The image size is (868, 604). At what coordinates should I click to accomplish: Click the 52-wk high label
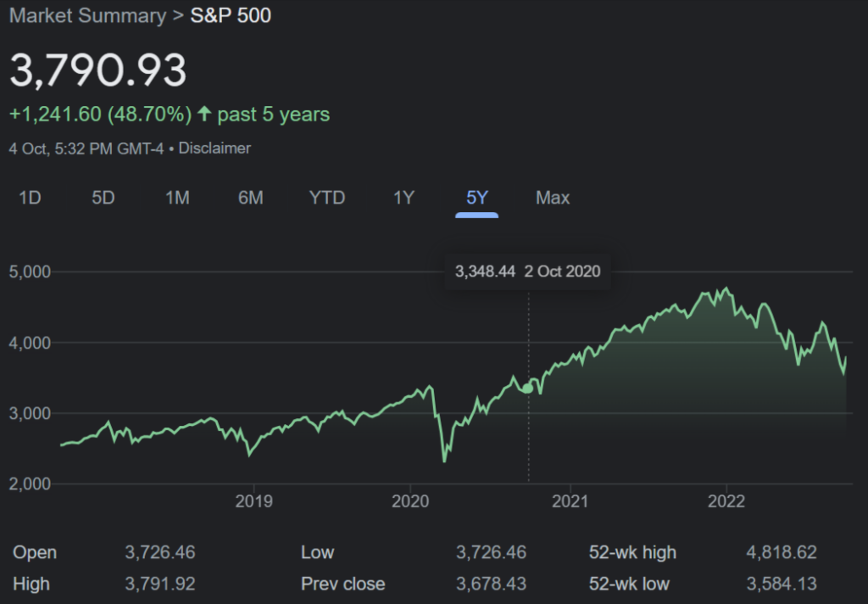click(x=632, y=552)
